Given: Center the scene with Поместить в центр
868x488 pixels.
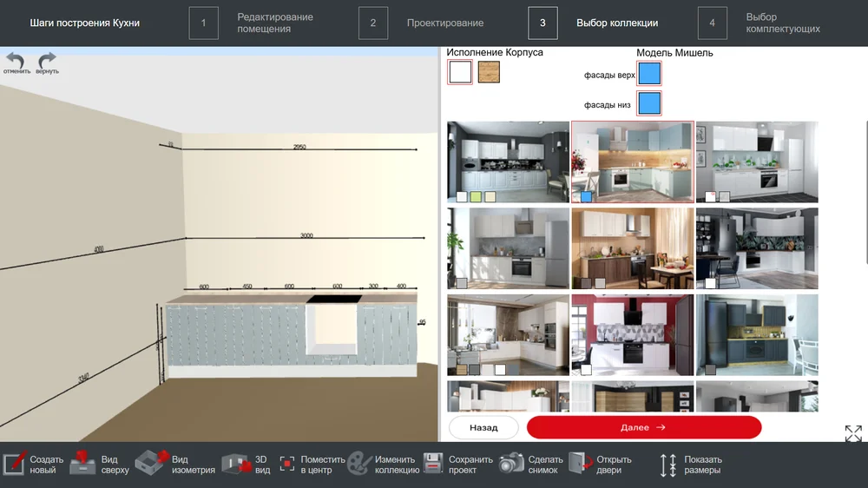Looking at the screenshot, I should click(312, 465).
